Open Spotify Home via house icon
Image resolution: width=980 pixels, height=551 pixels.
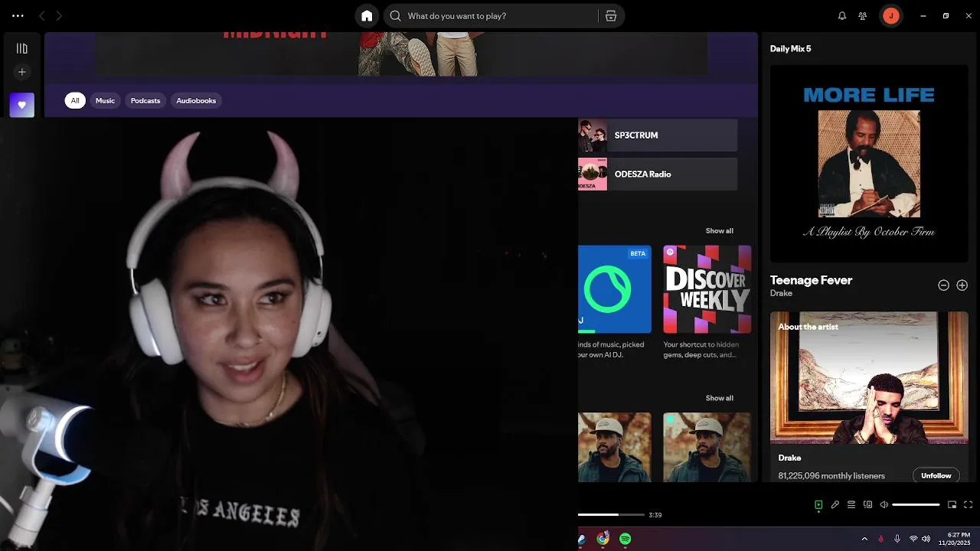367,15
